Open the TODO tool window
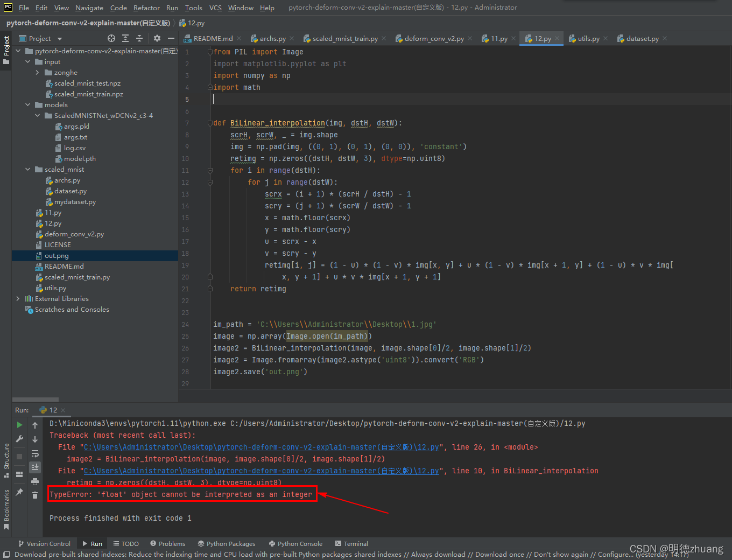 pos(126,544)
